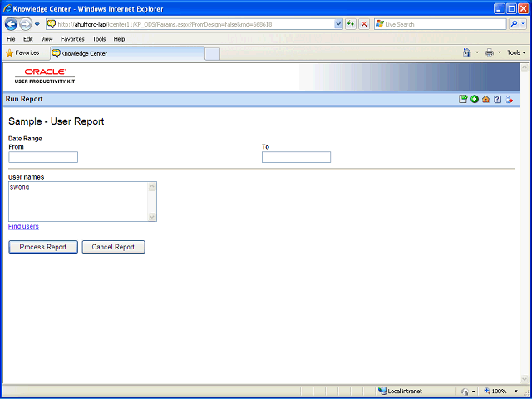
Task: Open the Tools command bar dropdown
Action: click(x=516, y=52)
